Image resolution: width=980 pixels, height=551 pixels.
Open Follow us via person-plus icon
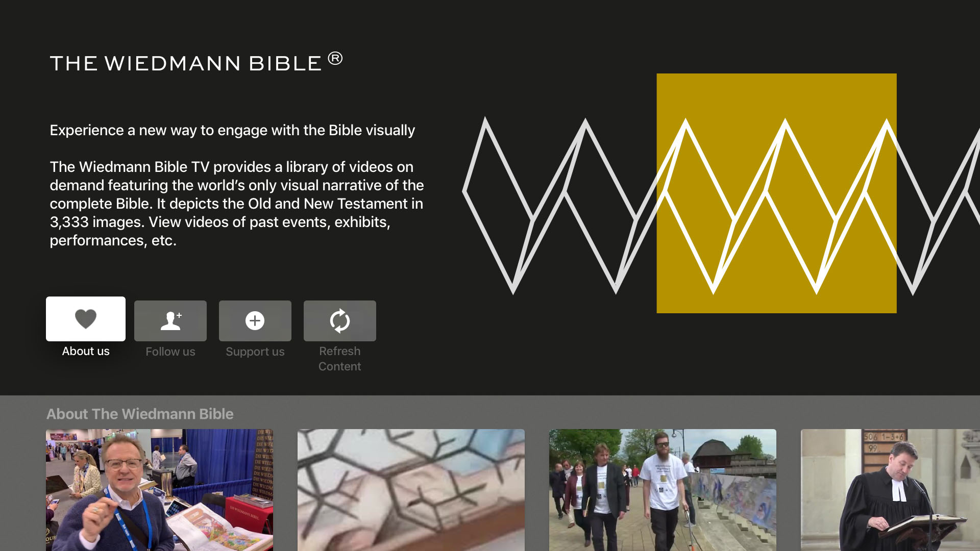pyautogui.click(x=170, y=321)
